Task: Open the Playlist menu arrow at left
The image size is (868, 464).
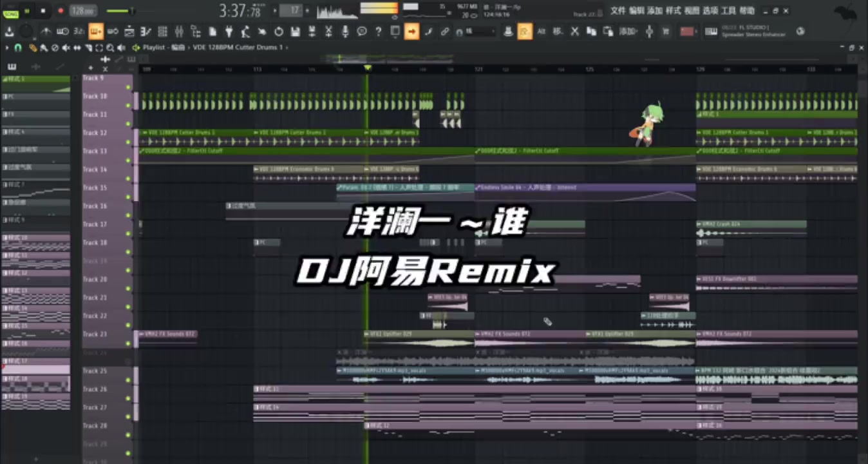Action: coord(7,48)
